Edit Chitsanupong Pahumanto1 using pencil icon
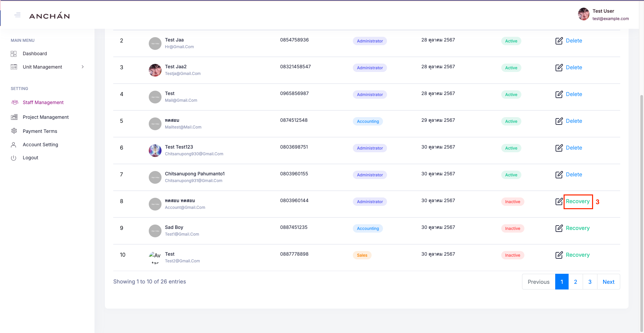644x333 pixels. click(559, 175)
